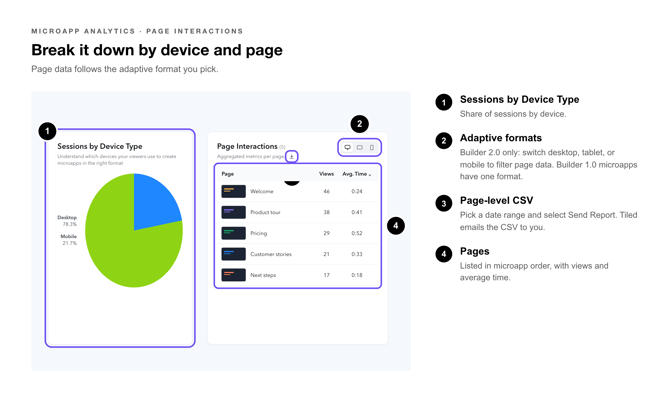Click the CSV download icon
This screenshot has height=402, width=670.
(x=291, y=156)
